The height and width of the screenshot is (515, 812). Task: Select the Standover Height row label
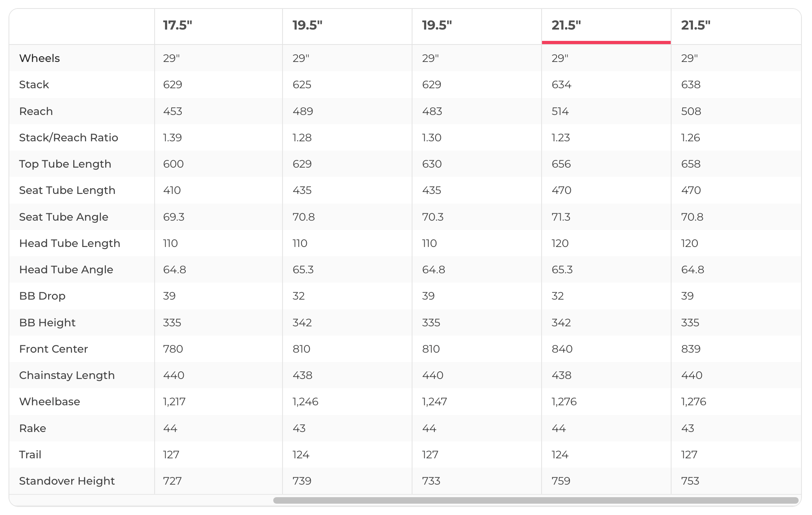coord(67,481)
